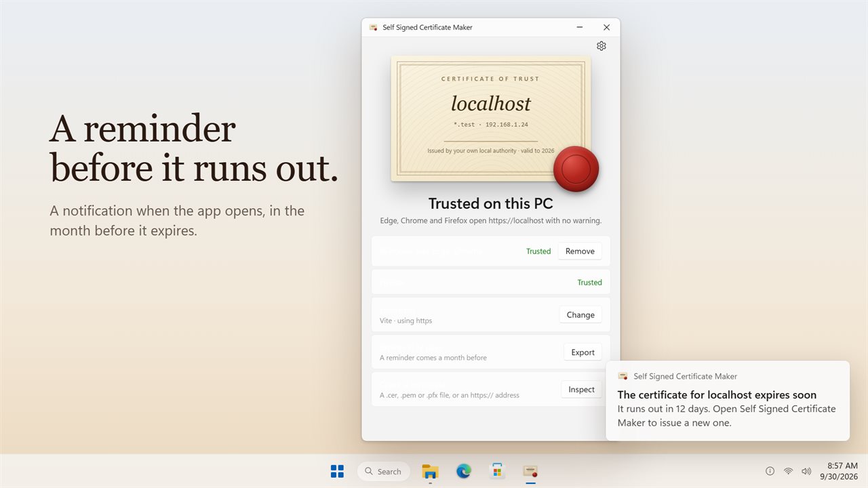Click the Self Signed Certificate Maker taskbar icon
The image size is (868, 488).
530,471
